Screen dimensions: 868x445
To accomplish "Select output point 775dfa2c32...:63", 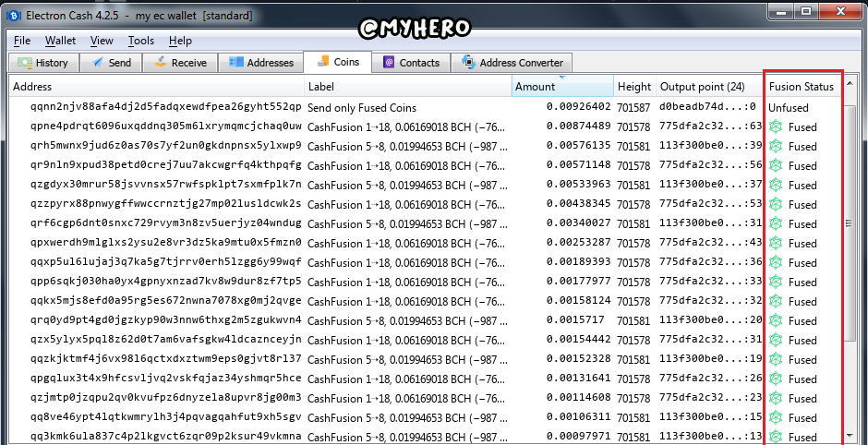I will coord(711,127).
